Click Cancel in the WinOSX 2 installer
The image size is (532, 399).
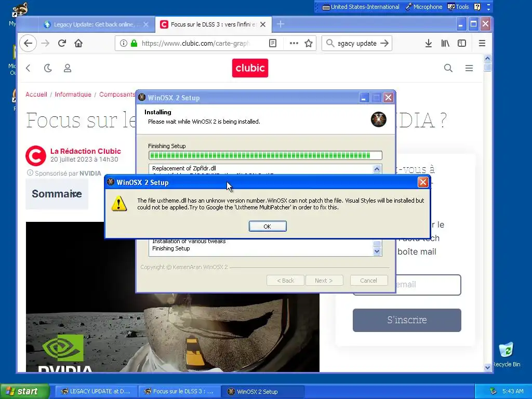[x=368, y=281]
